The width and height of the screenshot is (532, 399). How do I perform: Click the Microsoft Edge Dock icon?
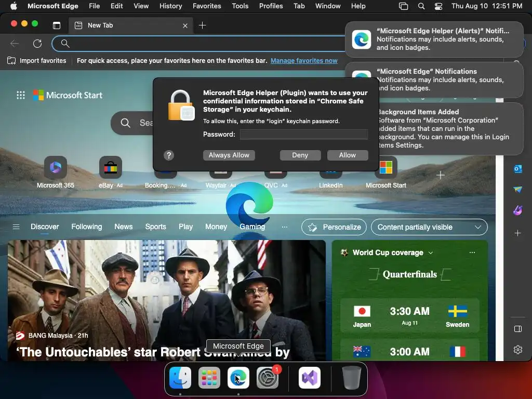[238, 378]
